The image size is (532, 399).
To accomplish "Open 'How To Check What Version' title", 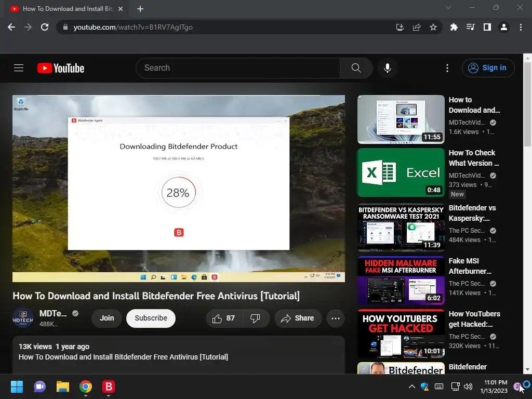I will point(474,158).
